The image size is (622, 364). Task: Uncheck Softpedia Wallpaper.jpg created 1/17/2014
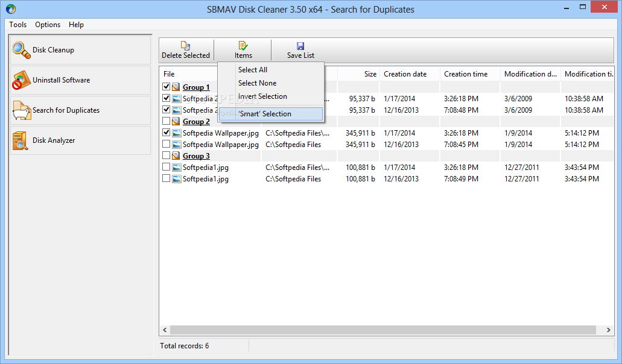coord(167,133)
